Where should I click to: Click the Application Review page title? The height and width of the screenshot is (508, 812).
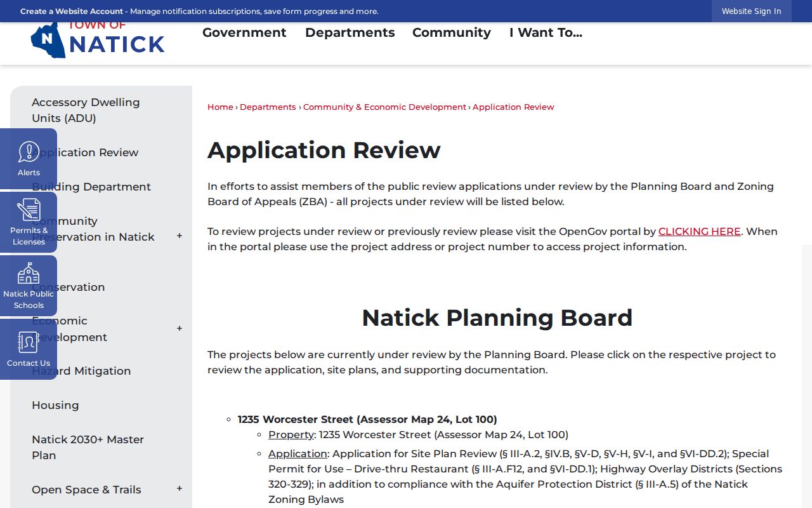point(324,150)
